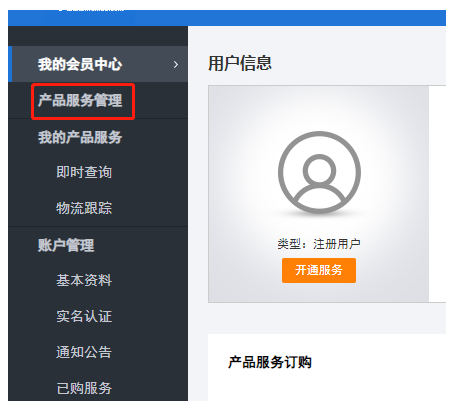457x407 pixels.
Task: Go to 物流跟踪 page
Action: 84,208
